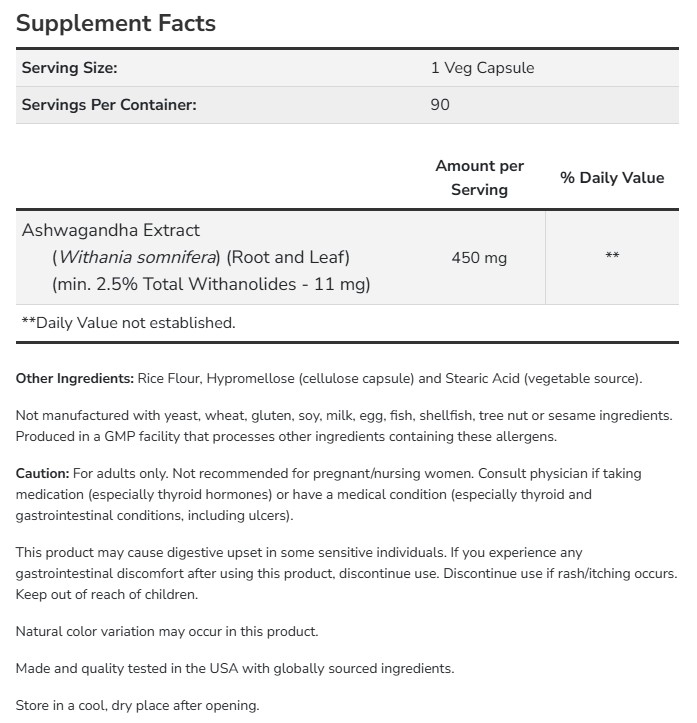
Task: Click the Total Withanolides 11 mg line
Action: (211, 284)
